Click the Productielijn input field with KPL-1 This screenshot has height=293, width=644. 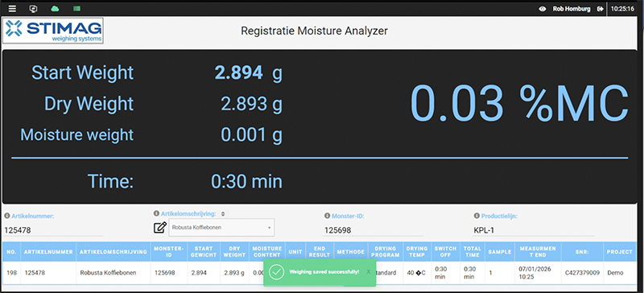point(533,230)
